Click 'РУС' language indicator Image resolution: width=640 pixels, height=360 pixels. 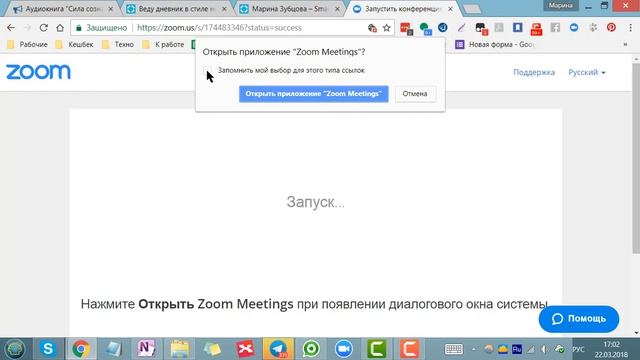(578, 350)
